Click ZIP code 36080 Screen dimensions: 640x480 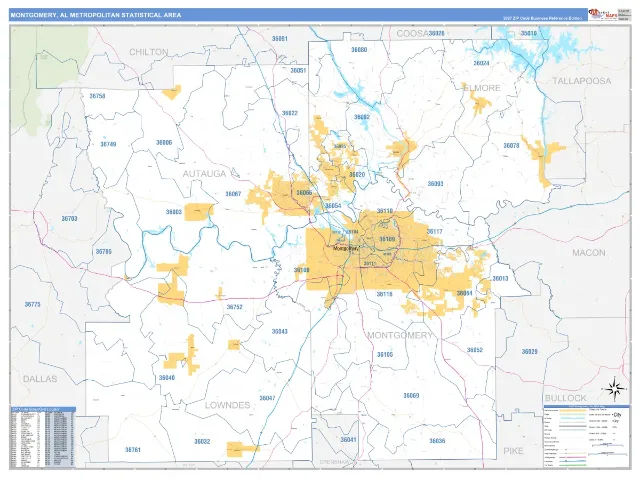359,50
